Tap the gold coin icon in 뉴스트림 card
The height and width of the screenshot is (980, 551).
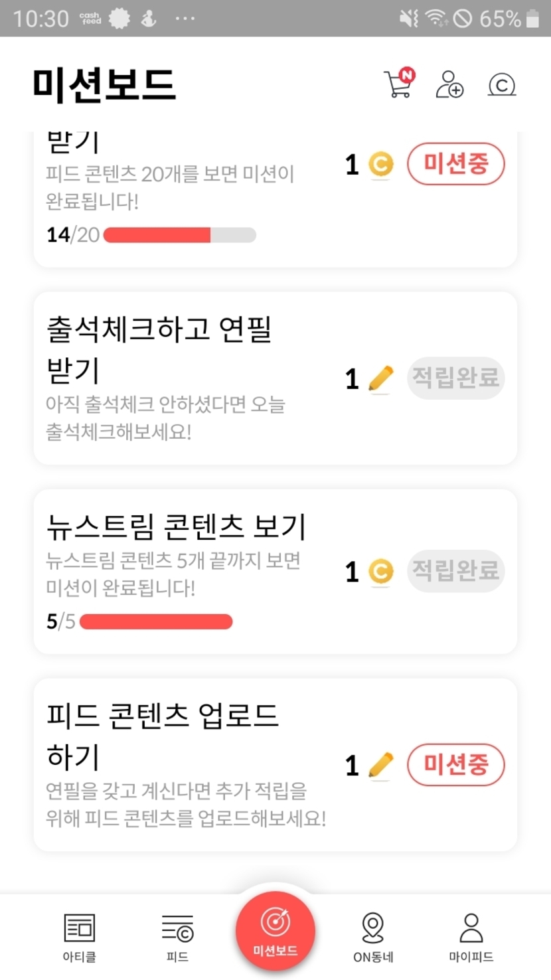pyautogui.click(x=380, y=572)
